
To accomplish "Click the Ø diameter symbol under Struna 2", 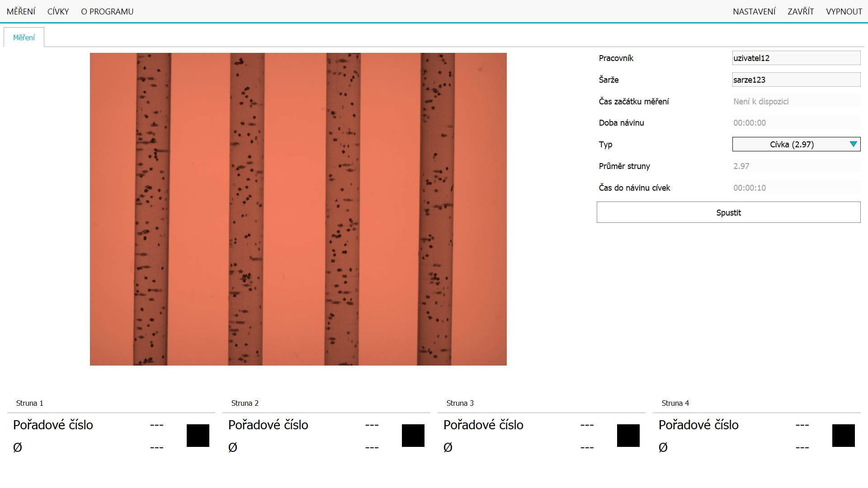I will coord(233,447).
